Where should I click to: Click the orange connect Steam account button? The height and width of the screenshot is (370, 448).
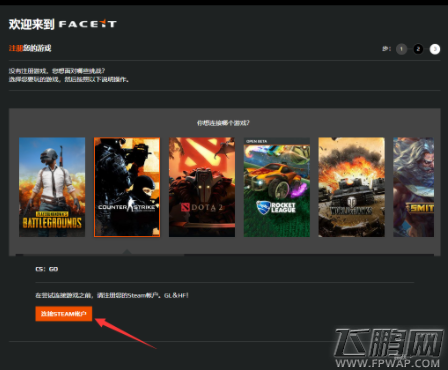(64, 314)
